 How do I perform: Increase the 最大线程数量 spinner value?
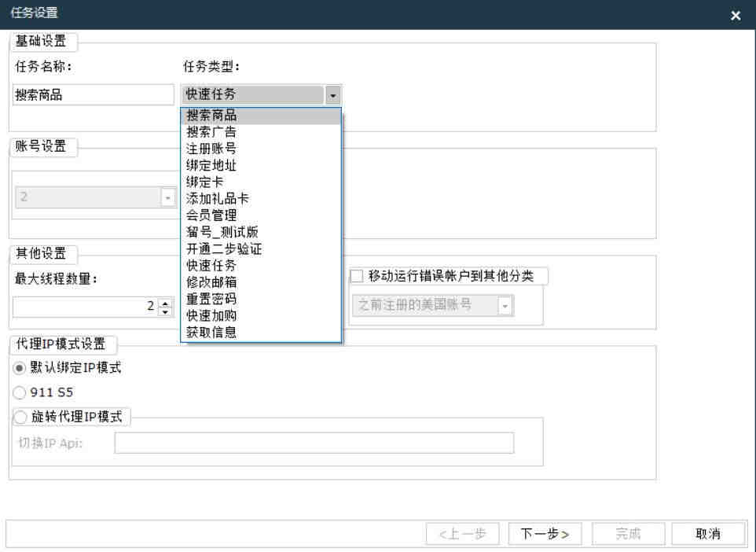(165, 304)
